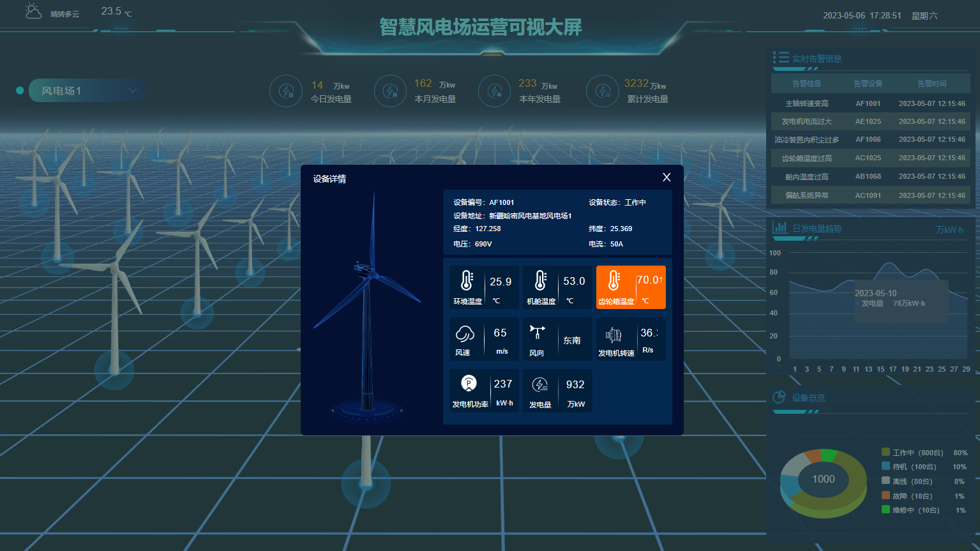
Task: Click today's power generation icon
Action: click(287, 91)
